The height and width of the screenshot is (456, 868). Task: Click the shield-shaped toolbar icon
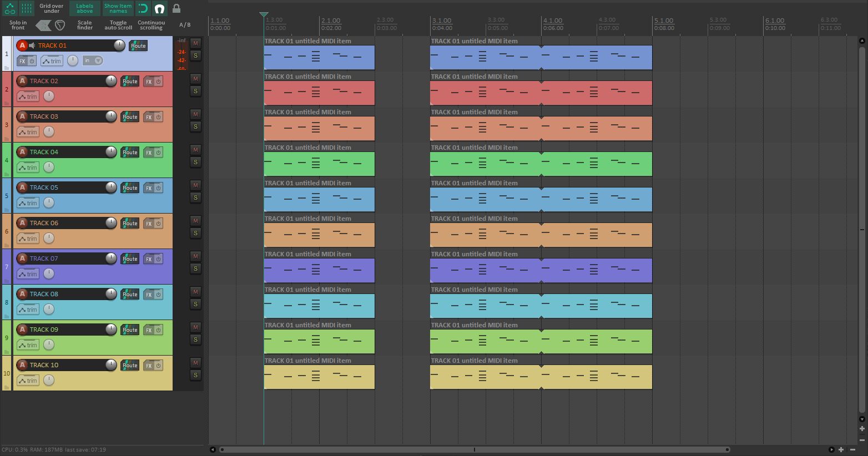tap(60, 26)
